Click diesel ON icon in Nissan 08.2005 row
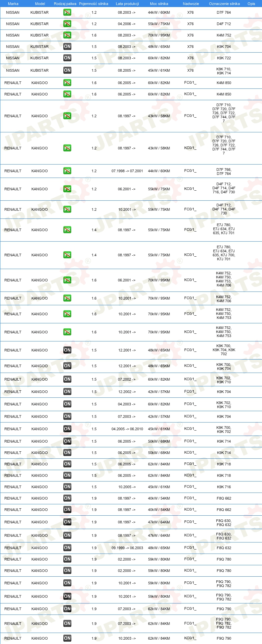The image size is (262, 644). 67,70
